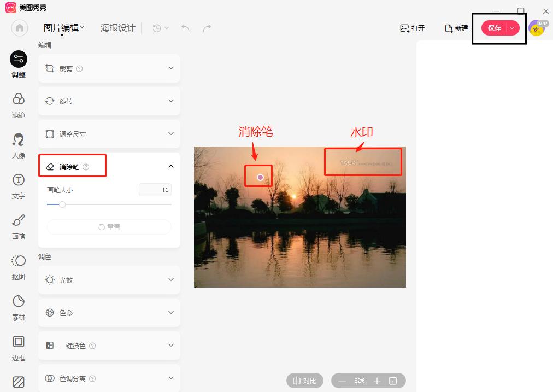Toggle the 对比 compare button
Screen dimensions: 553x392
pos(305,381)
